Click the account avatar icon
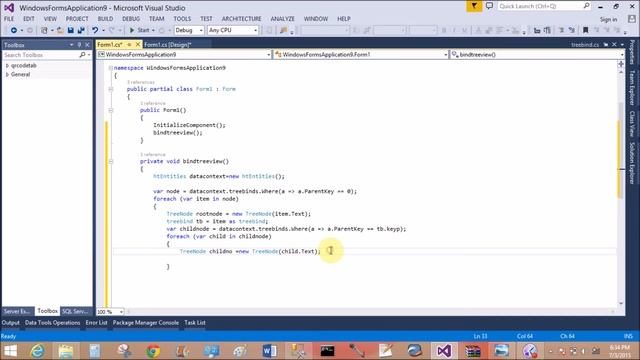640x360 pixels. pyautogui.click(x=632, y=19)
